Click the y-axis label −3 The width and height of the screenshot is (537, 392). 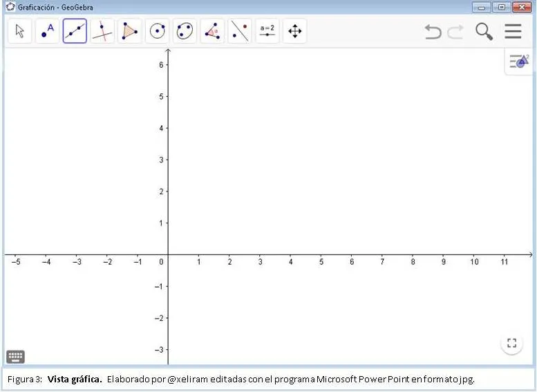pyautogui.click(x=159, y=350)
